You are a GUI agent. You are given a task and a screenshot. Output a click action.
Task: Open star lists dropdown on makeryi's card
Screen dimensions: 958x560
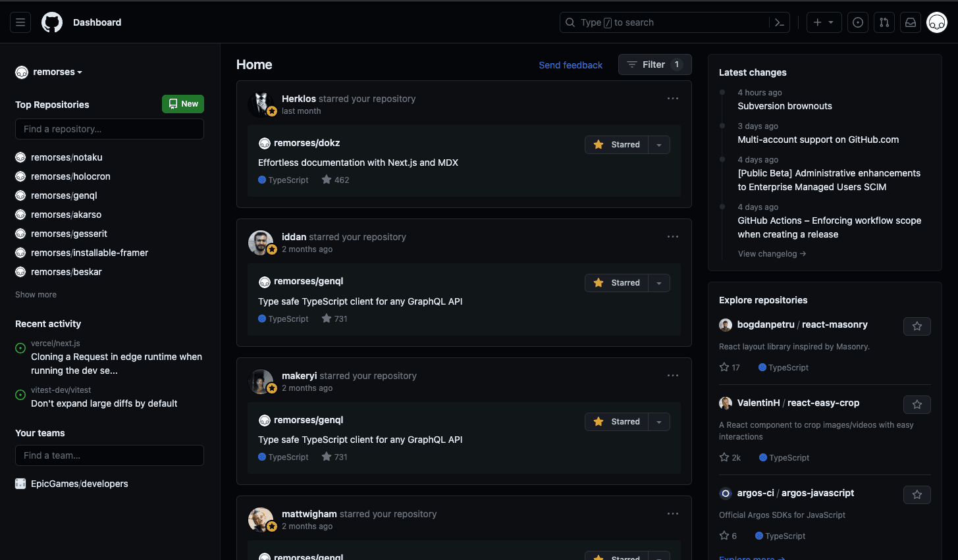point(659,422)
